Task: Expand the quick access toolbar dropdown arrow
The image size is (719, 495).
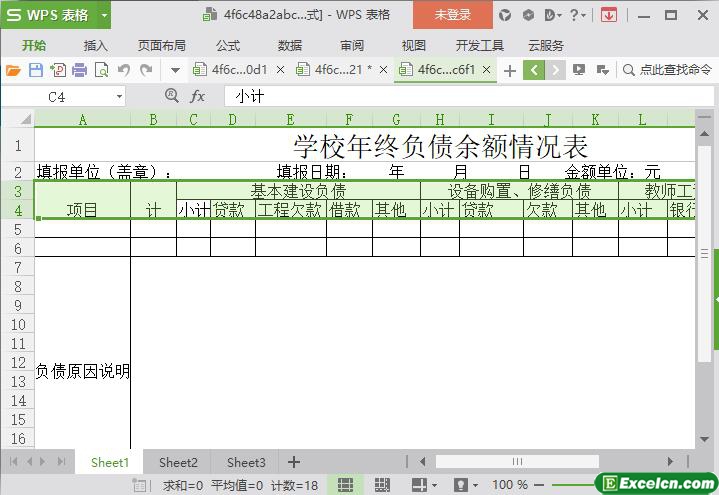Action: point(175,70)
